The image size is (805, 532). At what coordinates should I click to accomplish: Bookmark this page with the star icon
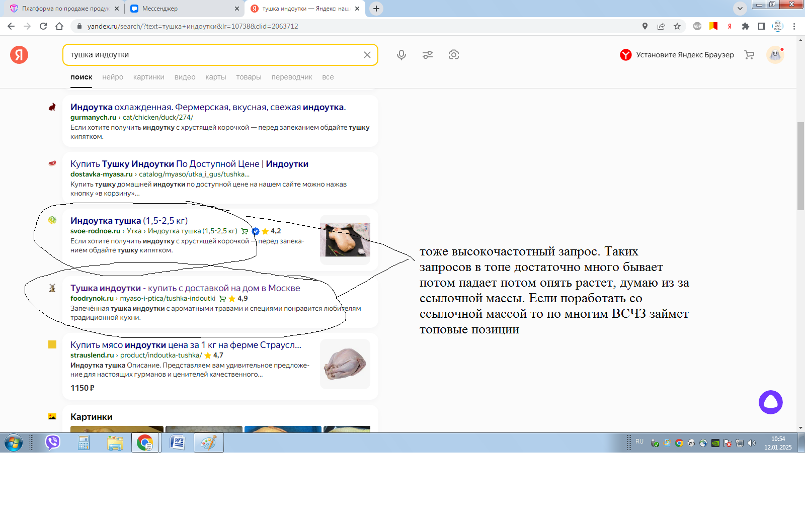tap(677, 26)
